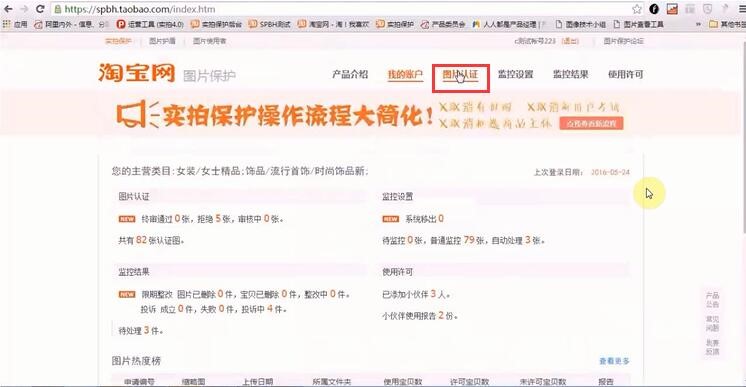
Task: Open the 其他书签 bookmarks folder
Action: click(x=727, y=24)
